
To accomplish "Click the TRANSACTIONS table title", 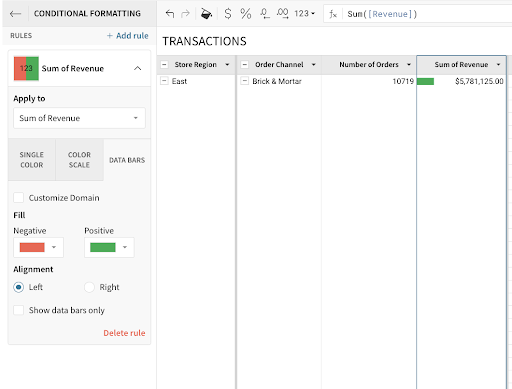I will pyautogui.click(x=204, y=41).
